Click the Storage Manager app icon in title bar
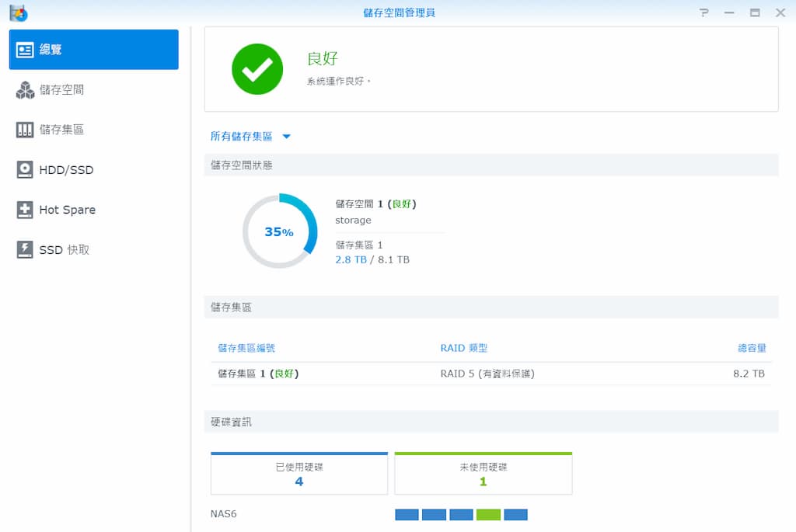796x532 pixels. pyautogui.click(x=18, y=12)
